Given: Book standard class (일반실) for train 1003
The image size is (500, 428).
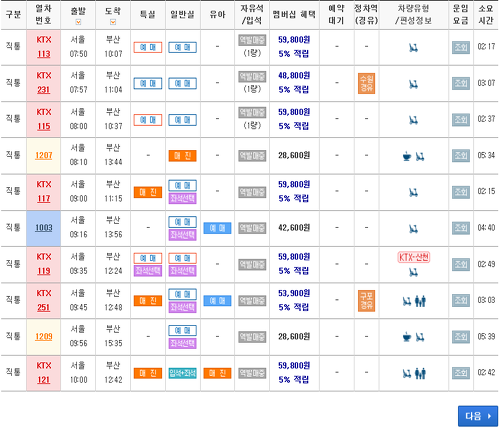Looking at the screenshot, I should point(182,222).
